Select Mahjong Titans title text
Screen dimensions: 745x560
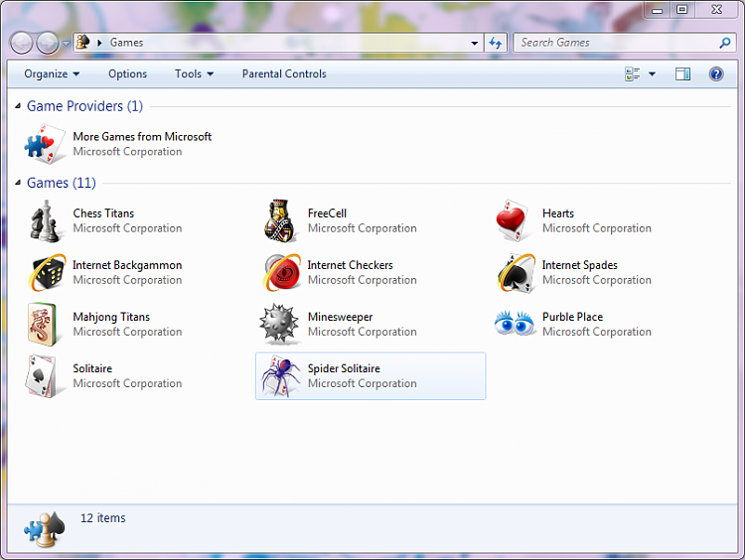pyautogui.click(x=111, y=317)
